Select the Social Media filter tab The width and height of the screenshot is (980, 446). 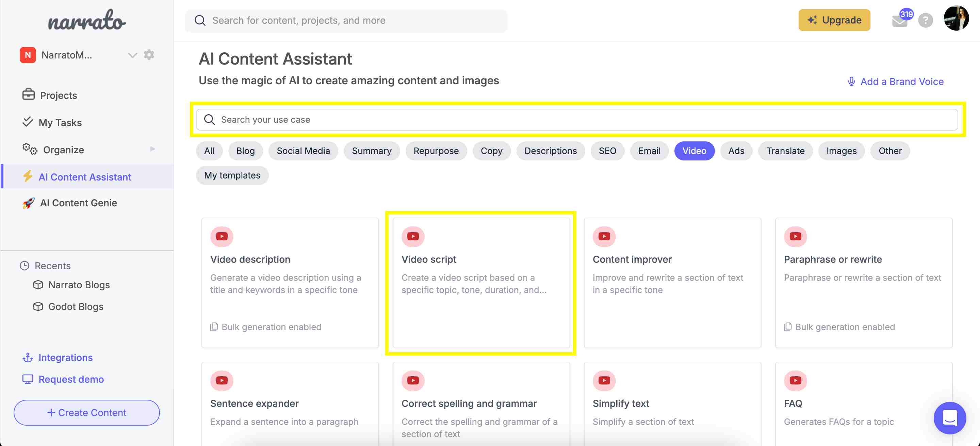pyautogui.click(x=303, y=151)
